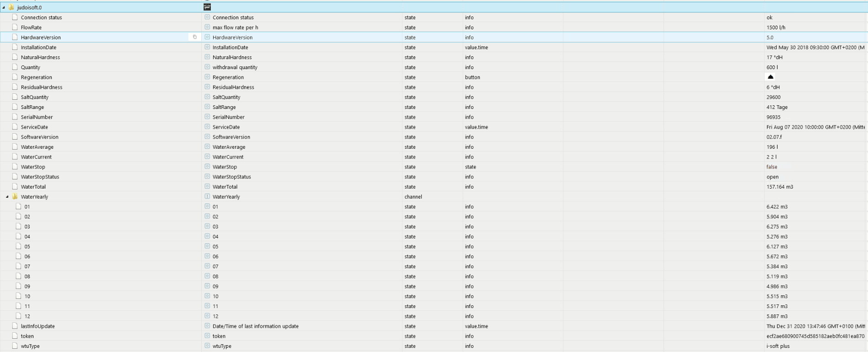The image size is (868, 352).
Task: Click the file icon beside wtuType ID
Action: pyautogui.click(x=15, y=346)
